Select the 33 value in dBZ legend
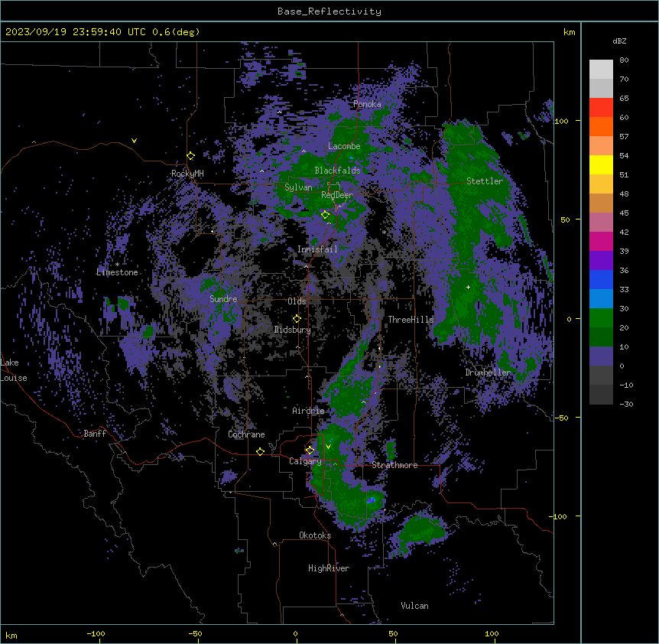This screenshot has width=659, height=644. [624, 289]
